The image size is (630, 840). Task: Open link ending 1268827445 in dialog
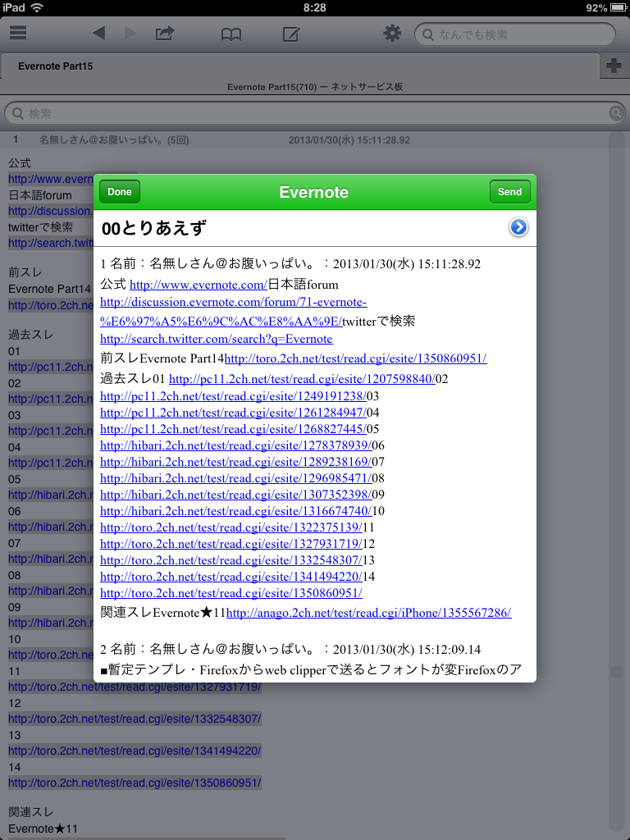click(233, 428)
